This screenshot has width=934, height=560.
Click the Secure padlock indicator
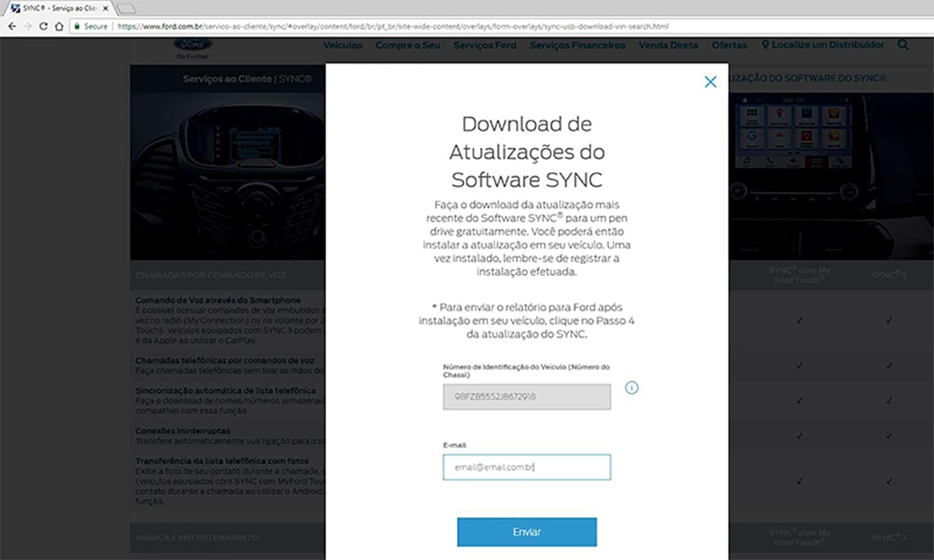(90, 27)
